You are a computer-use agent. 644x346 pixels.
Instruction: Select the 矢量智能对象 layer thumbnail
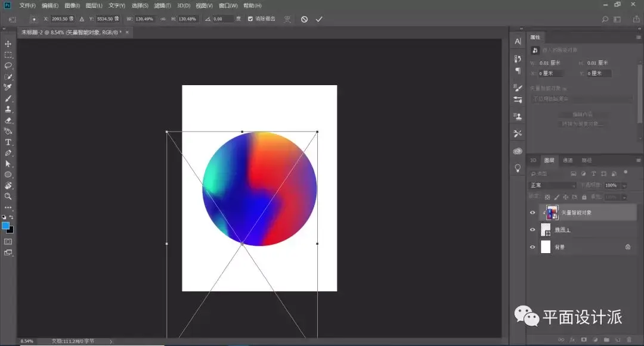pos(552,213)
